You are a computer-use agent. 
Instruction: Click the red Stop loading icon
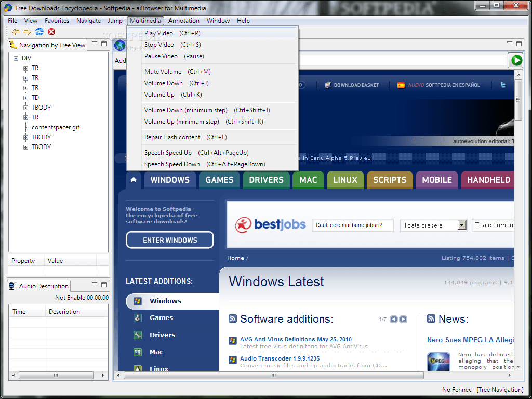pyautogui.click(x=51, y=32)
